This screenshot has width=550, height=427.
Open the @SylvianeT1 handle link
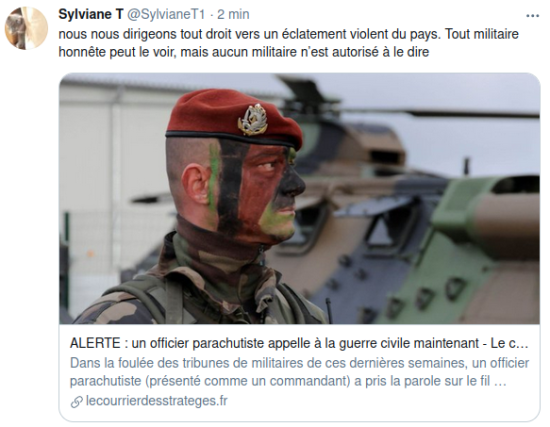point(166,14)
